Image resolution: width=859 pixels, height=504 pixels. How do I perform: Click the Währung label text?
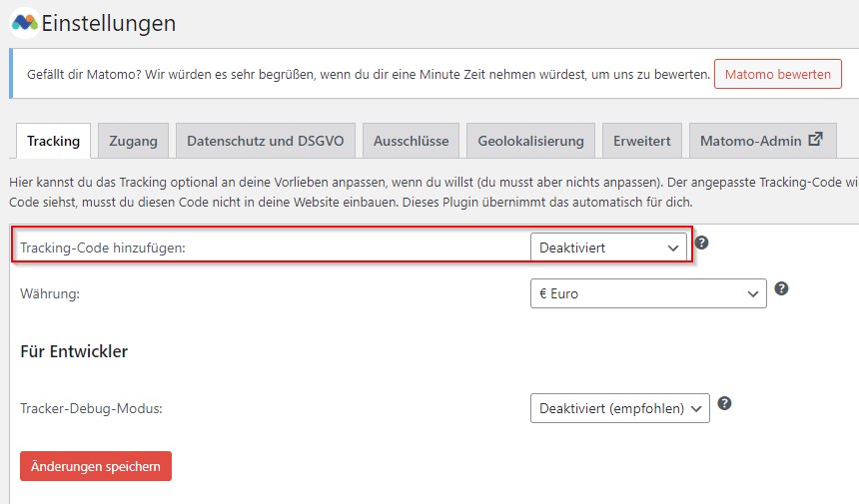click(49, 293)
